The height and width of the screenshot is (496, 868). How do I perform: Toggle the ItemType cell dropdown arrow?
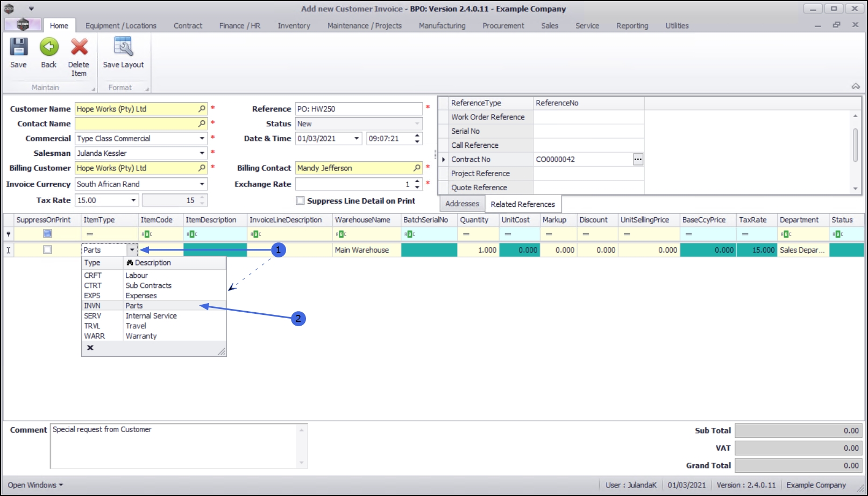[132, 250]
